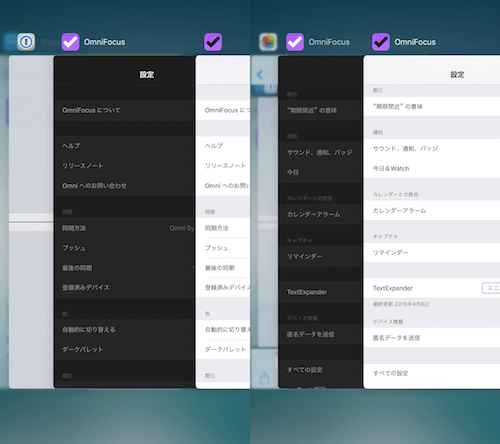Open '"期限間近" の意味' in light card

[x=432, y=106]
